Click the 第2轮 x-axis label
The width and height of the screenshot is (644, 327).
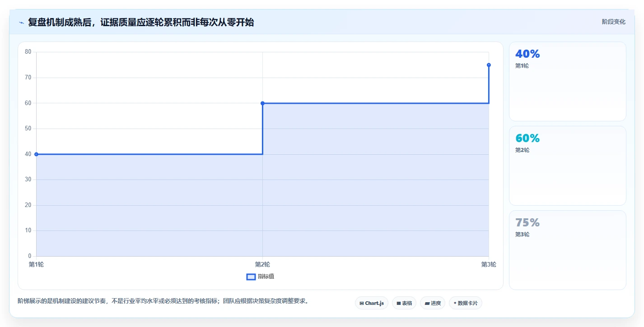click(262, 265)
